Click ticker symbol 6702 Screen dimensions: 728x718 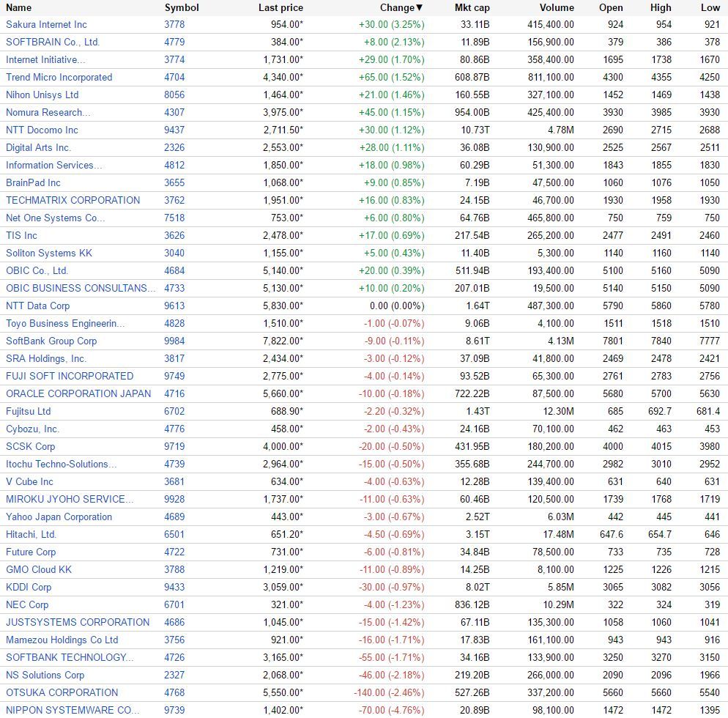(174, 412)
